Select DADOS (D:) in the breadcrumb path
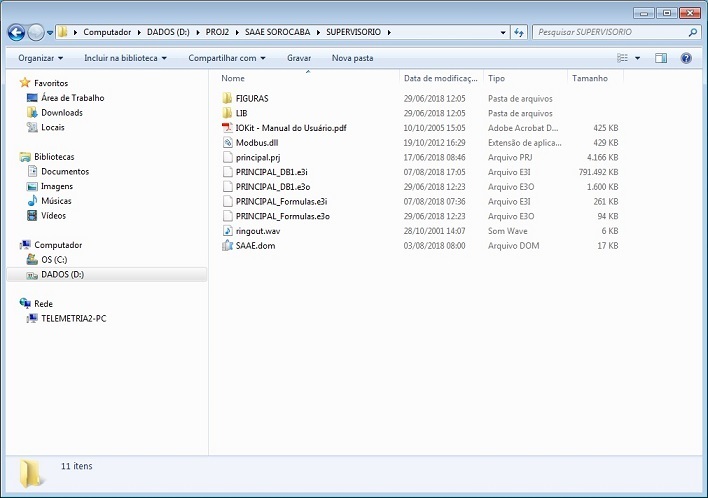Image resolution: width=708 pixels, height=498 pixels. [x=168, y=32]
